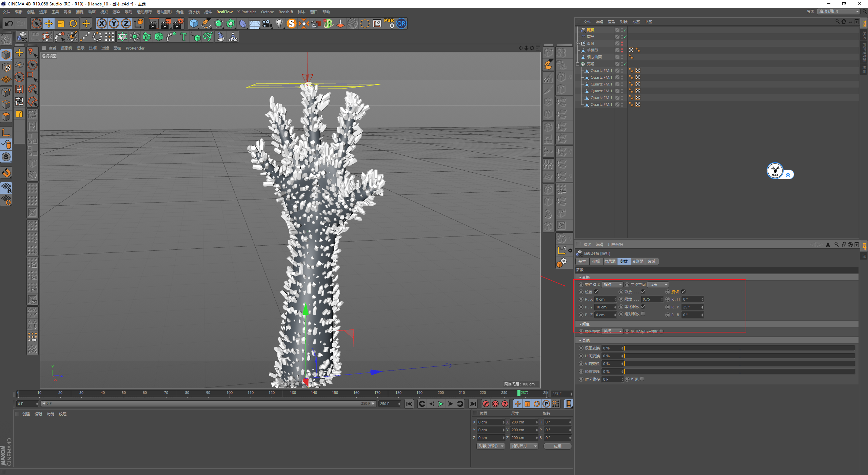Click the PSR reset icon
Screen dimensions: 868x475
click(389, 23)
